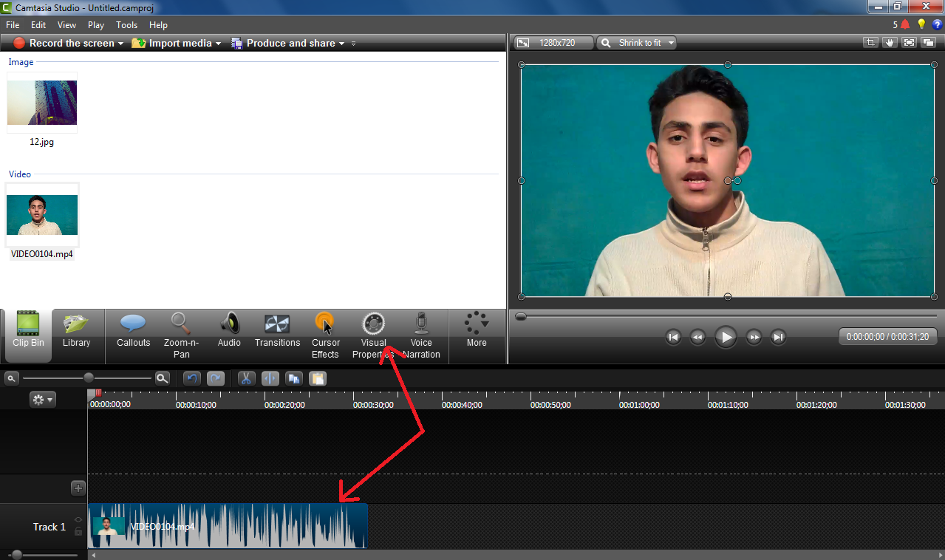Enable pan hand mode in preview
945x560 pixels.
coord(890,43)
